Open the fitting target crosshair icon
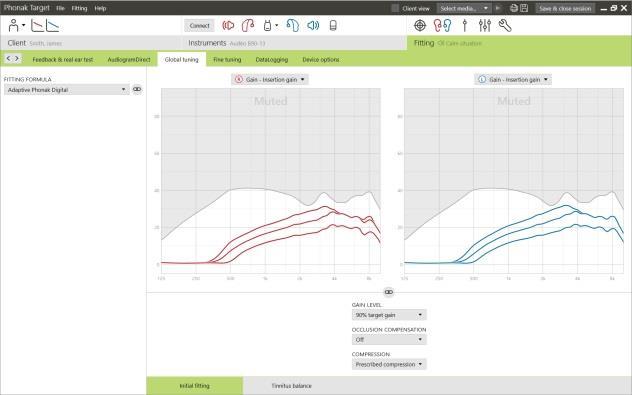 pos(420,25)
